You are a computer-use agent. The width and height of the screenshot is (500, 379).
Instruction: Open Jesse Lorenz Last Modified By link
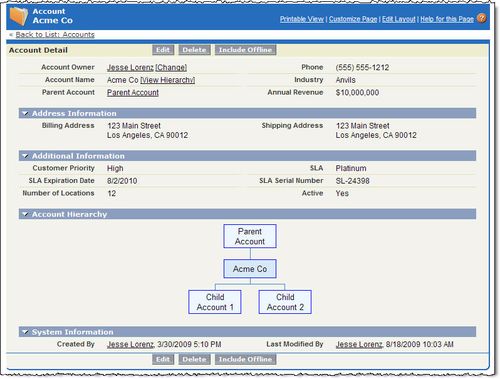tap(359, 344)
